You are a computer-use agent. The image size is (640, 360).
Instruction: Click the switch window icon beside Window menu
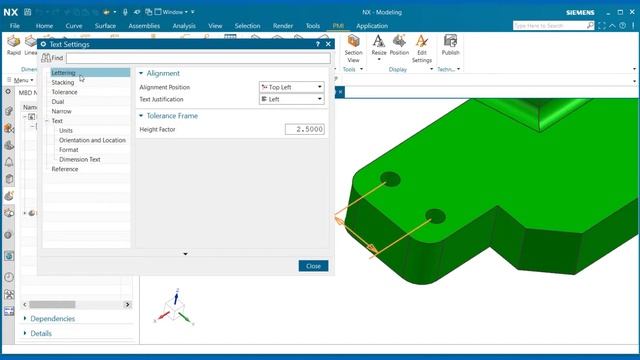(x=149, y=12)
